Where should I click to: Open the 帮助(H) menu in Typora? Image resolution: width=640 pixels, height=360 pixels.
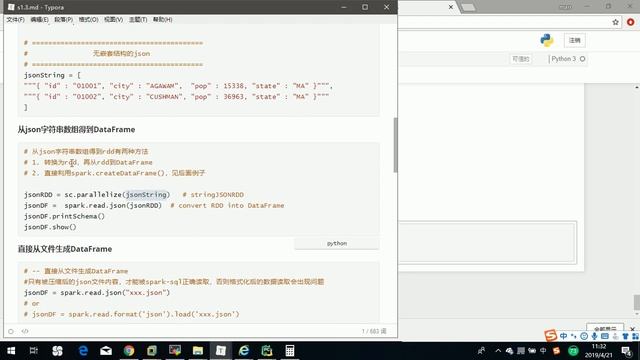click(x=162, y=20)
